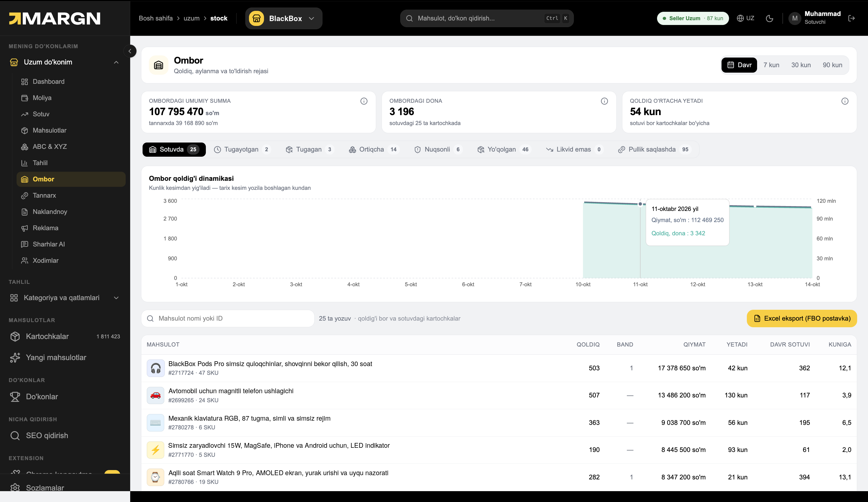Open Sharhlar AI in the sidebar
This screenshot has width=868, height=502.
coord(71,244)
